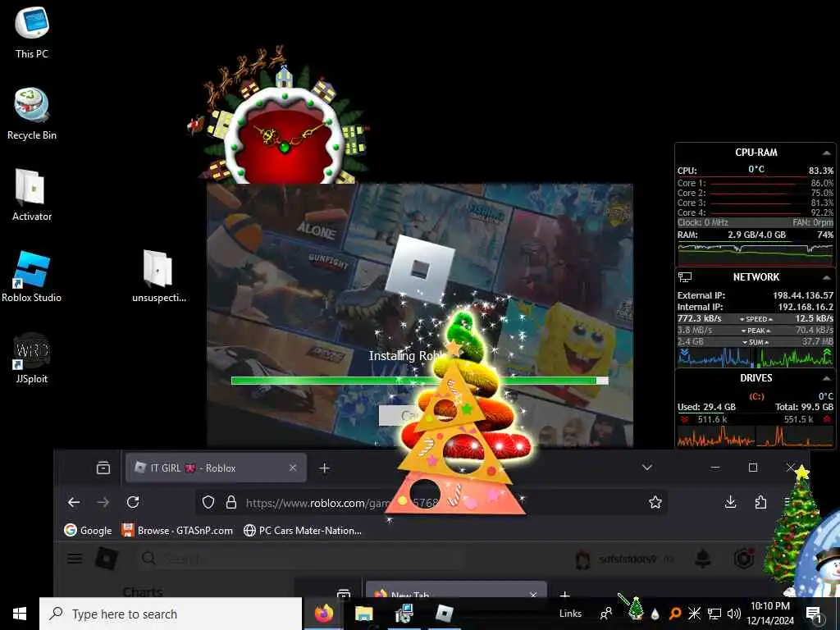Open the This PC desktop icon
The image size is (840, 630).
click(x=32, y=32)
